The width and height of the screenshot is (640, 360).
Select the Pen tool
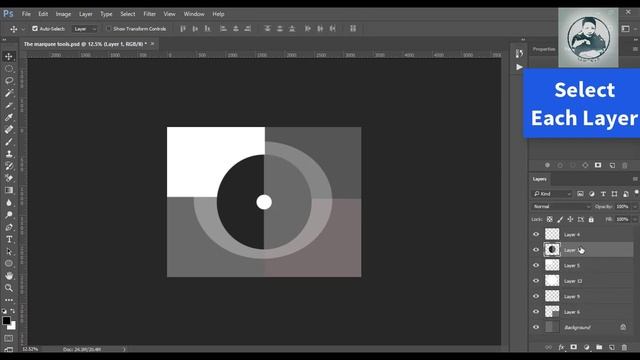click(9, 227)
